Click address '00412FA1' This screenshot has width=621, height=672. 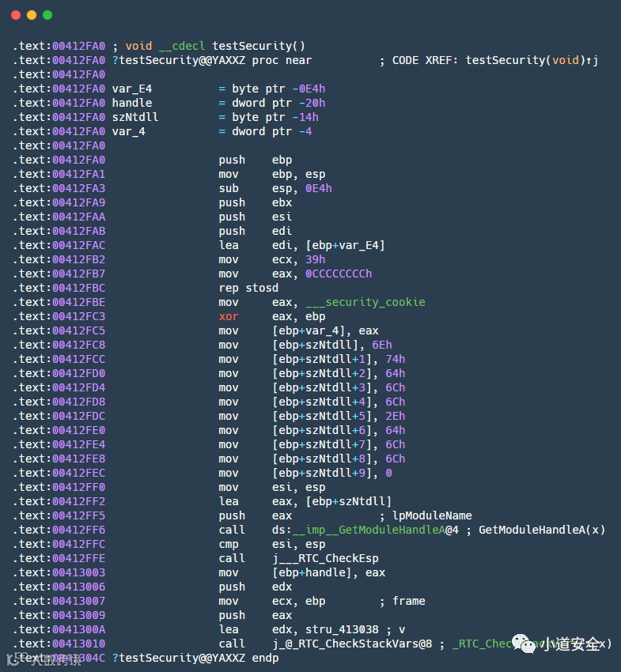79,174
